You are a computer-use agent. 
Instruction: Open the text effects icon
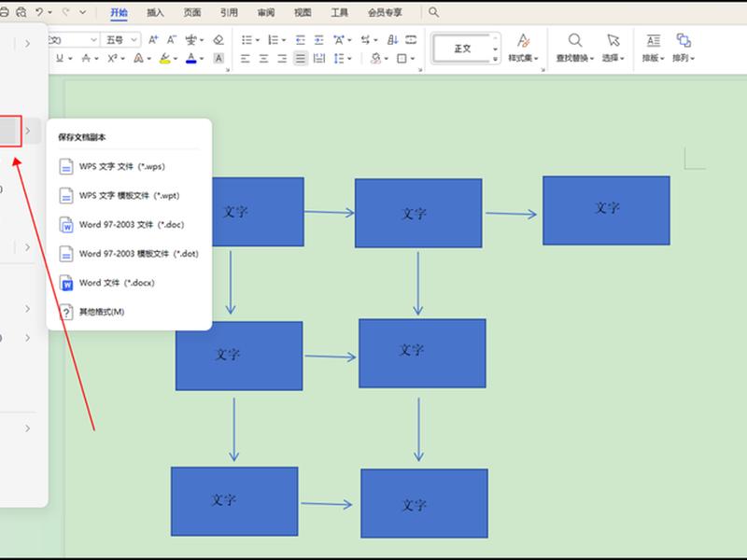(138, 58)
